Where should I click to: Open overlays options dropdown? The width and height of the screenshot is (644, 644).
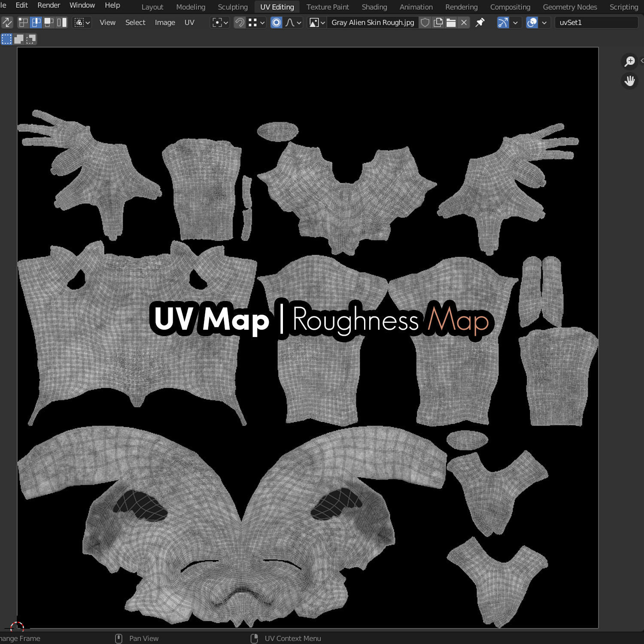544,22
